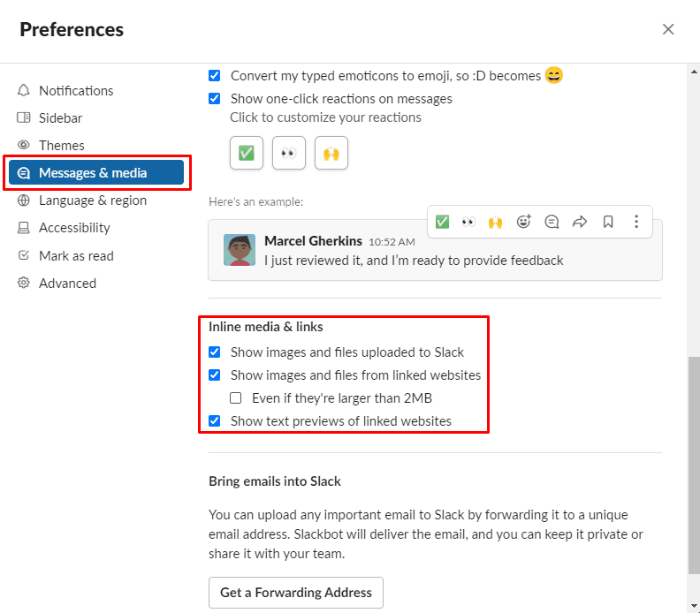
Task: Click the green checkmark reaction in message toolbar
Action: point(442,222)
